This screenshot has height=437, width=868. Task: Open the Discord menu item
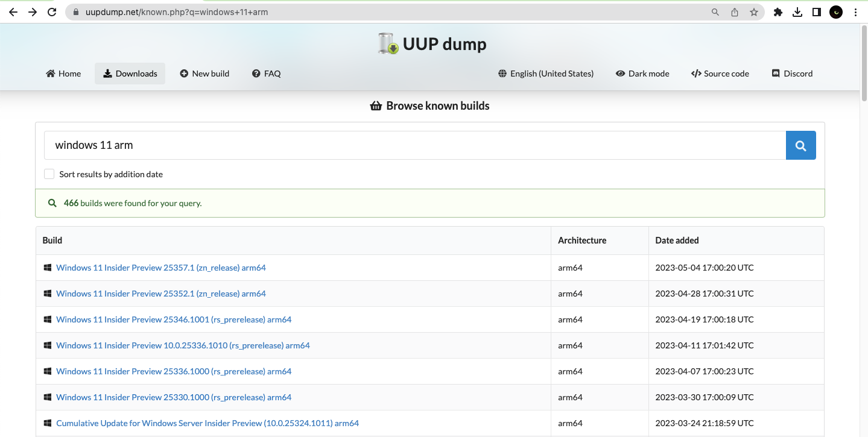coord(792,74)
